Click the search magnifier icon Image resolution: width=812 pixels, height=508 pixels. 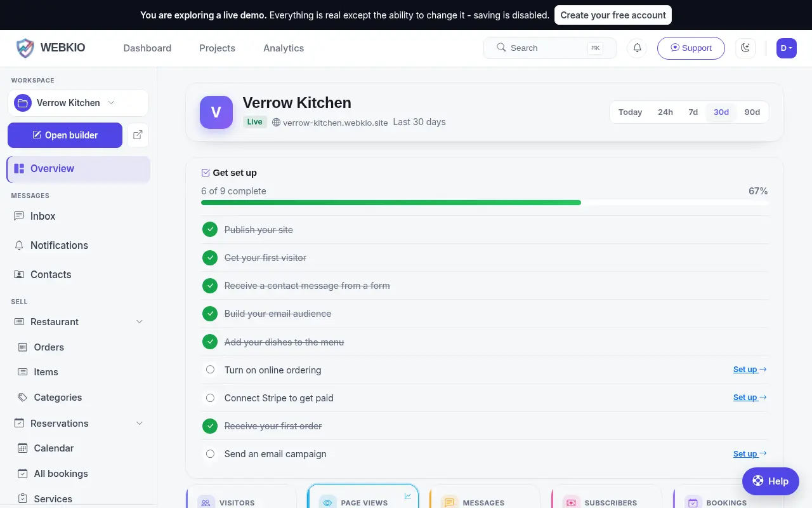pos(501,48)
